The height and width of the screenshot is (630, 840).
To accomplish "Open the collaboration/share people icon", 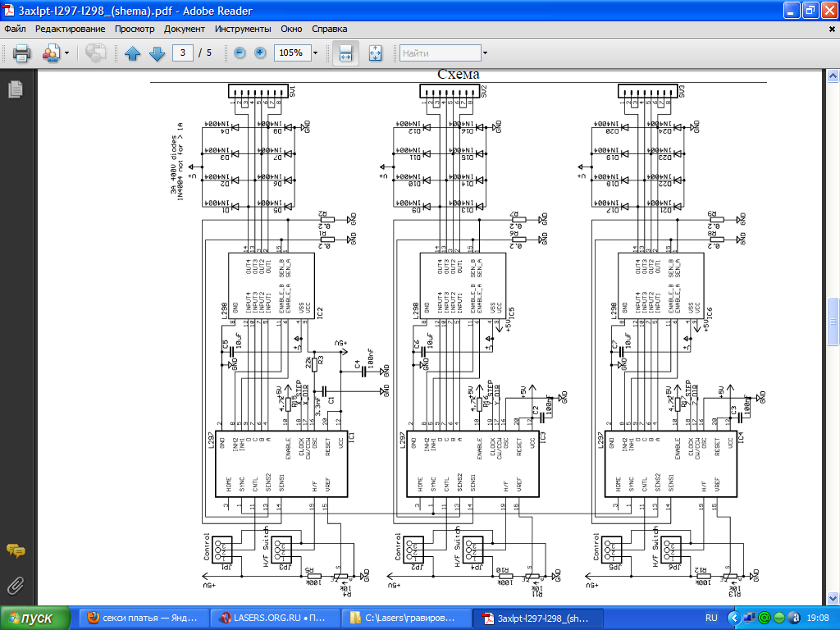I will tap(51, 53).
